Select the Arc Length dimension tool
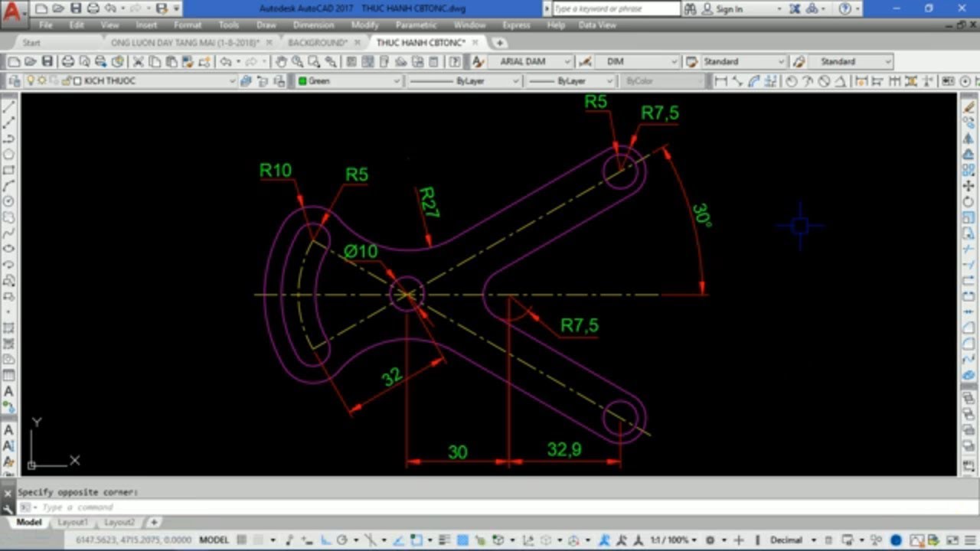This screenshot has width=980, height=551. pyautogui.click(x=754, y=80)
